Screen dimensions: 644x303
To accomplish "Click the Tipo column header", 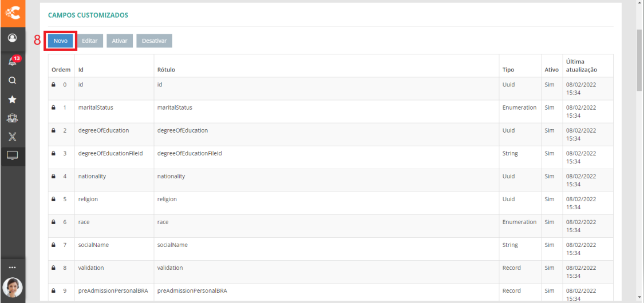I will [508, 70].
